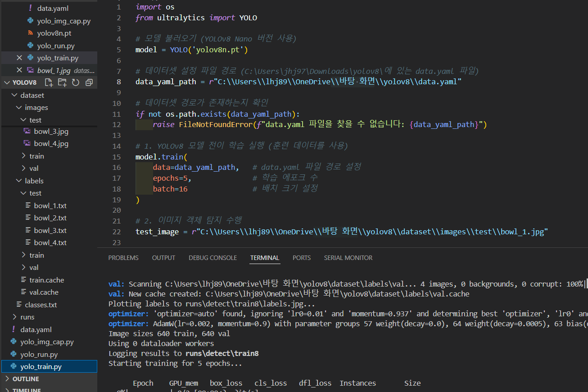Click YOLO('yolov8n.pt') on line 5

[x=209, y=50]
